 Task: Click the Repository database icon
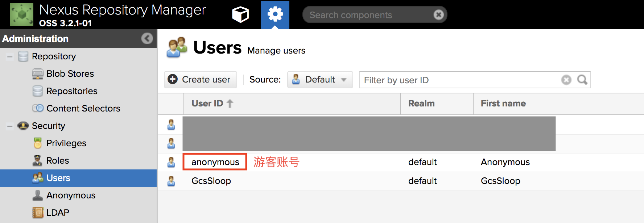23,56
